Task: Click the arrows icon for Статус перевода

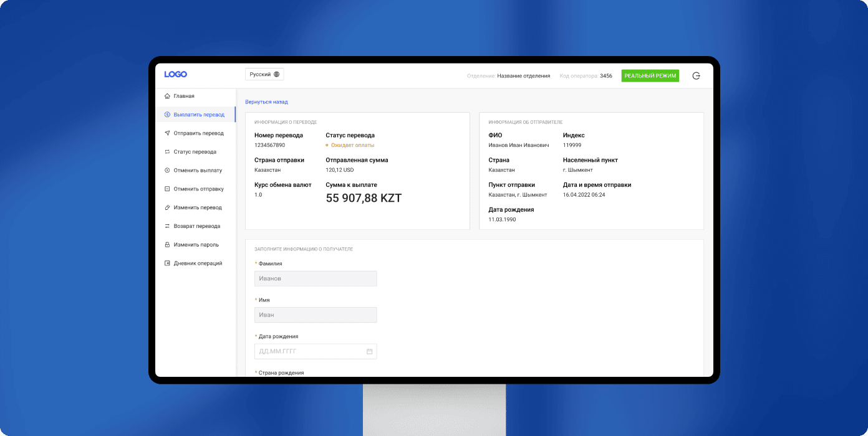Action: (167, 152)
